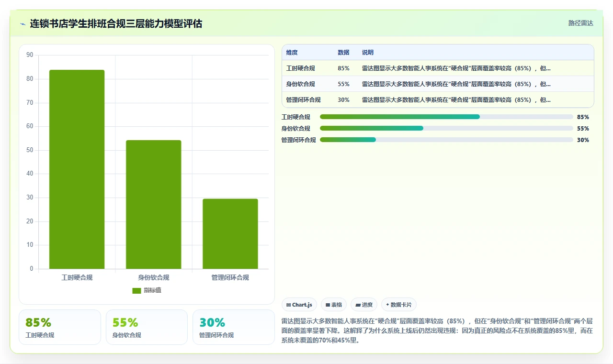Click the 表格 tag chip
Screen dimensions: 613x364
pos(334,305)
